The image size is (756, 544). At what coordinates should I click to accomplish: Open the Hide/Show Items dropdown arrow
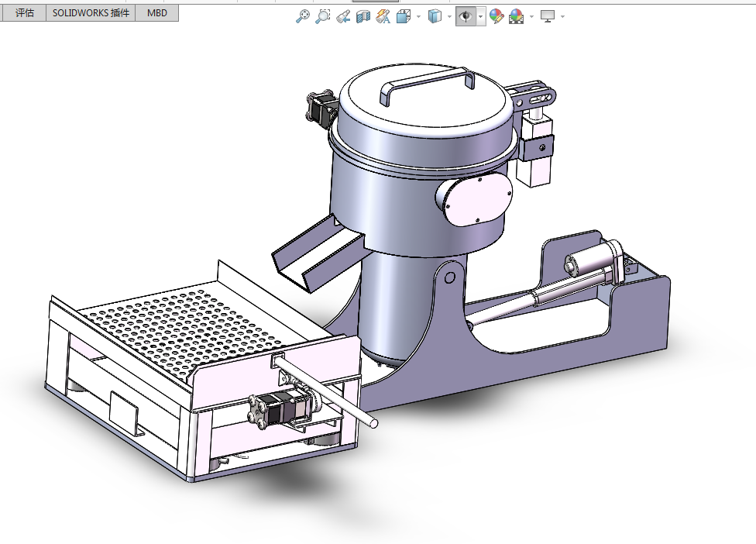click(x=480, y=16)
